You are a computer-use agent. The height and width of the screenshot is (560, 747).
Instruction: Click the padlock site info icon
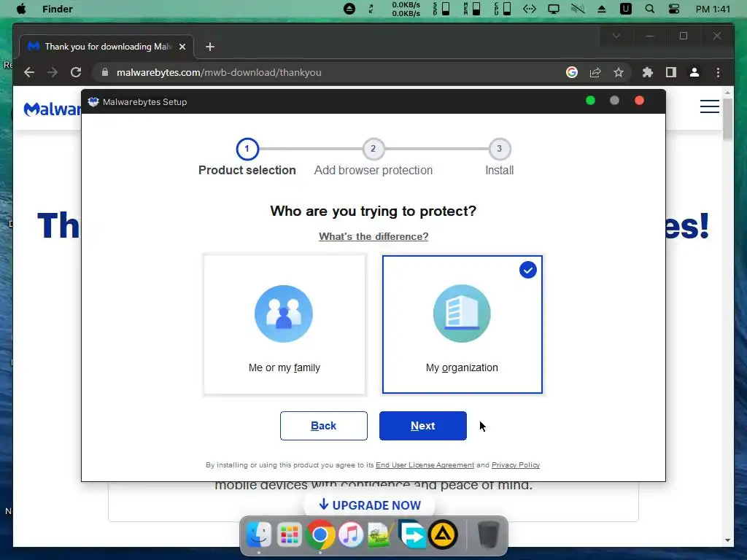105,72
